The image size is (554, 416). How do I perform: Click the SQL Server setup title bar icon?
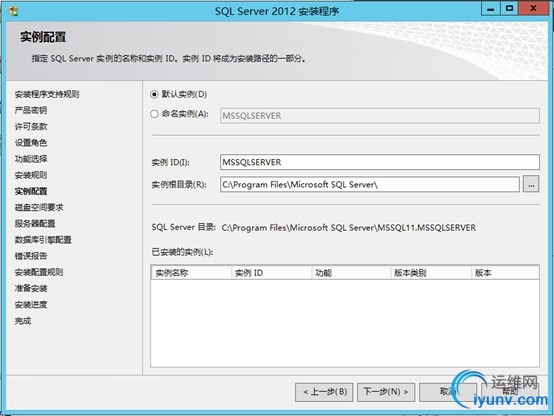(13, 11)
